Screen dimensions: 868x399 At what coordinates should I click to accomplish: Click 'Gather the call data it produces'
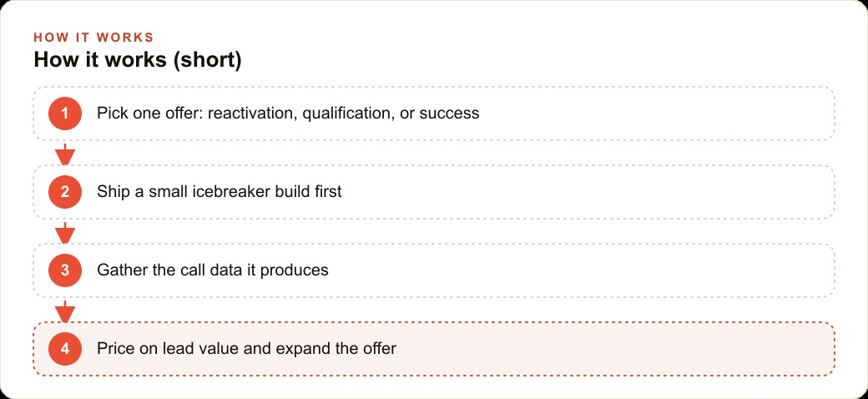pyautogui.click(x=213, y=270)
